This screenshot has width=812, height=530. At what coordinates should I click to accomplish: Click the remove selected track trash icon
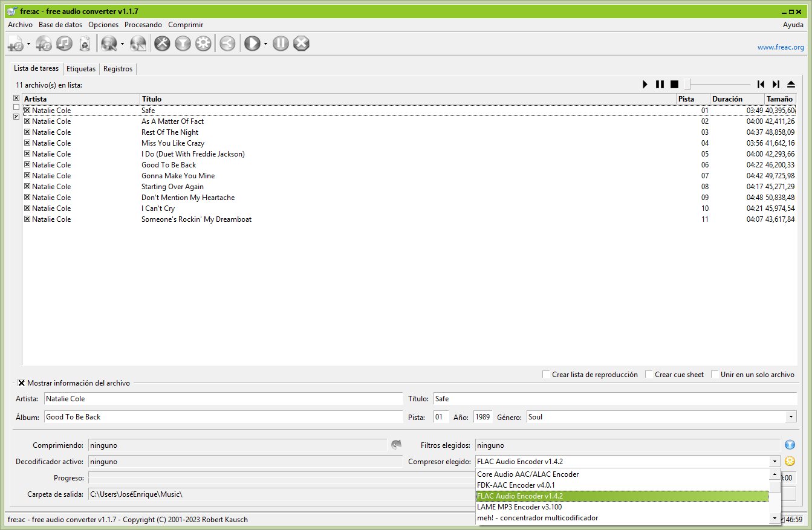coord(85,44)
